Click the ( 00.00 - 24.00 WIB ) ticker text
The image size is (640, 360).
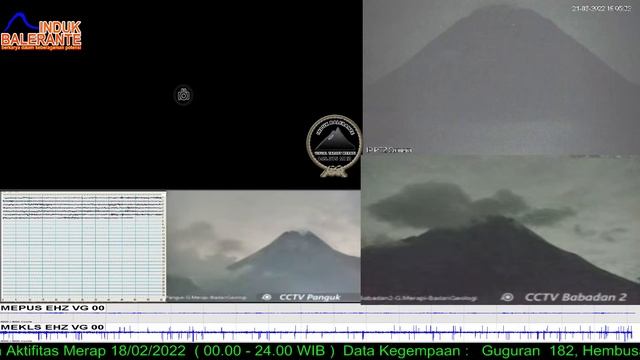tap(264, 351)
